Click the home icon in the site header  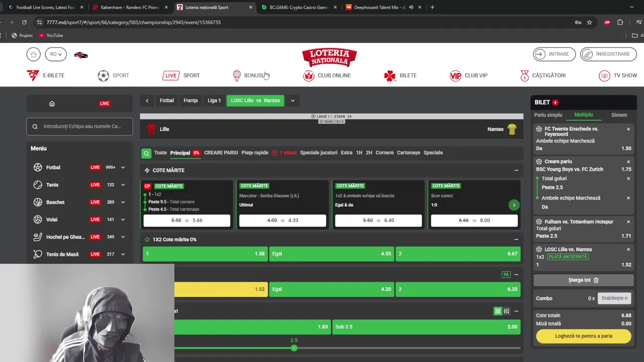(x=33, y=54)
